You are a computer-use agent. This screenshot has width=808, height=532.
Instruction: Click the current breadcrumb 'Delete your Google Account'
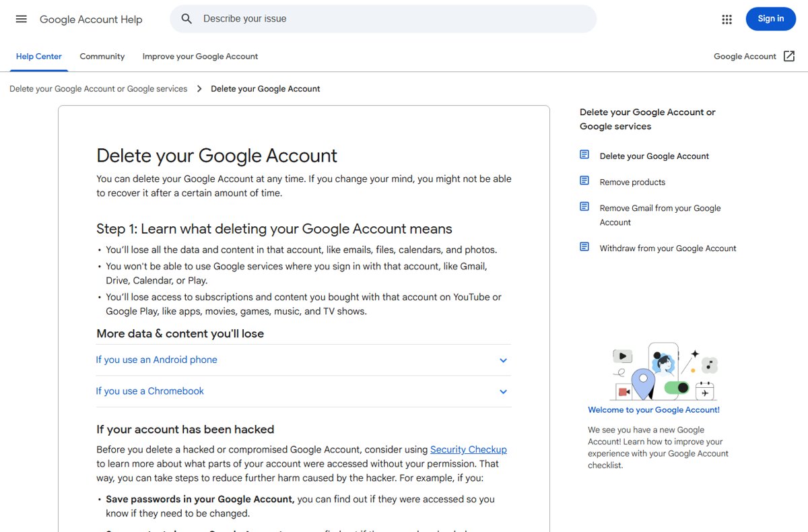point(265,89)
